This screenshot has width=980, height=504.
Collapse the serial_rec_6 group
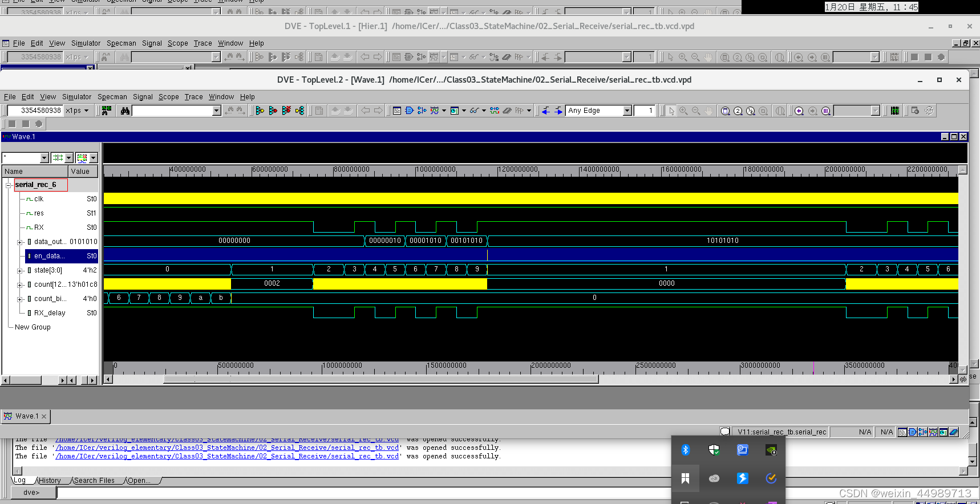point(9,185)
